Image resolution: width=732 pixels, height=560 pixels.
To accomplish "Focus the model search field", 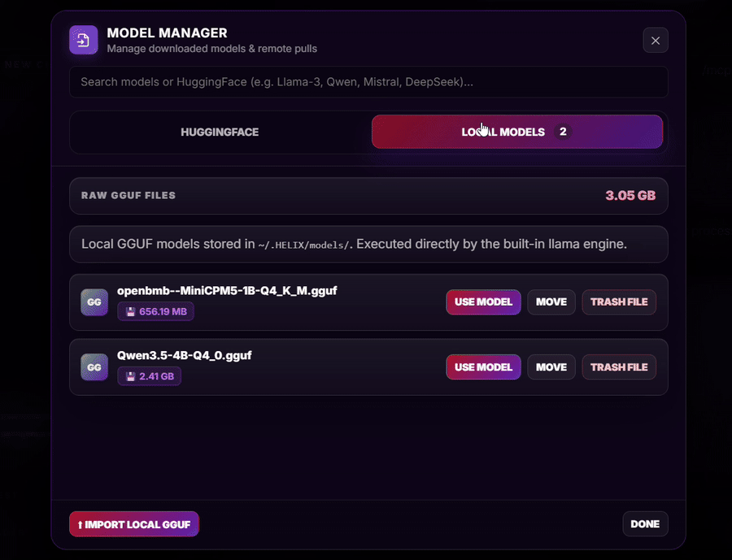I will point(368,82).
